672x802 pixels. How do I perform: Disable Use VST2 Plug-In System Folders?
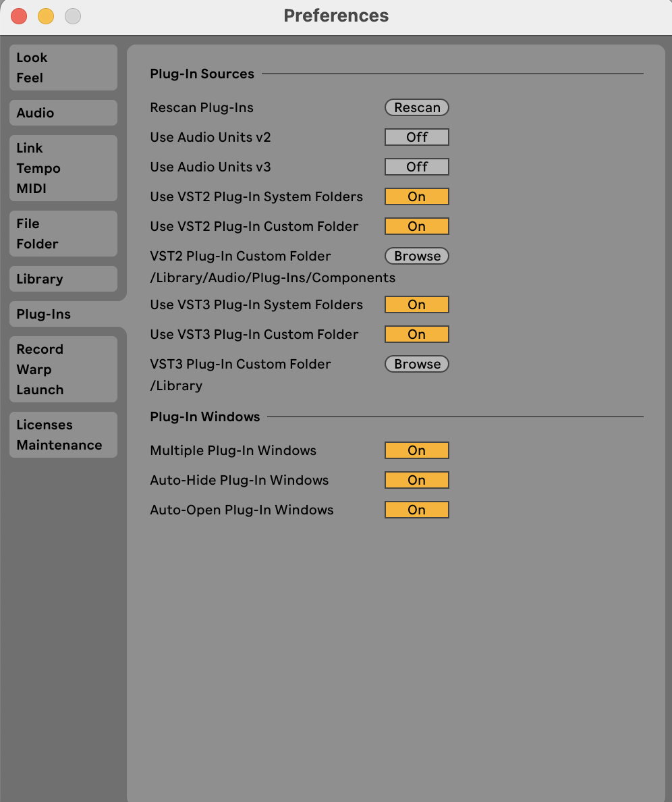pyautogui.click(x=416, y=196)
